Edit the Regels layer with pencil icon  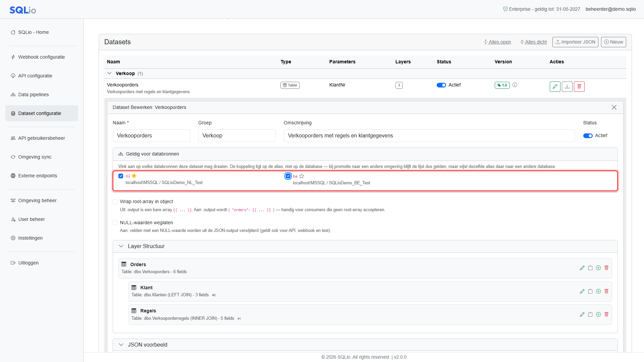[x=582, y=314]
